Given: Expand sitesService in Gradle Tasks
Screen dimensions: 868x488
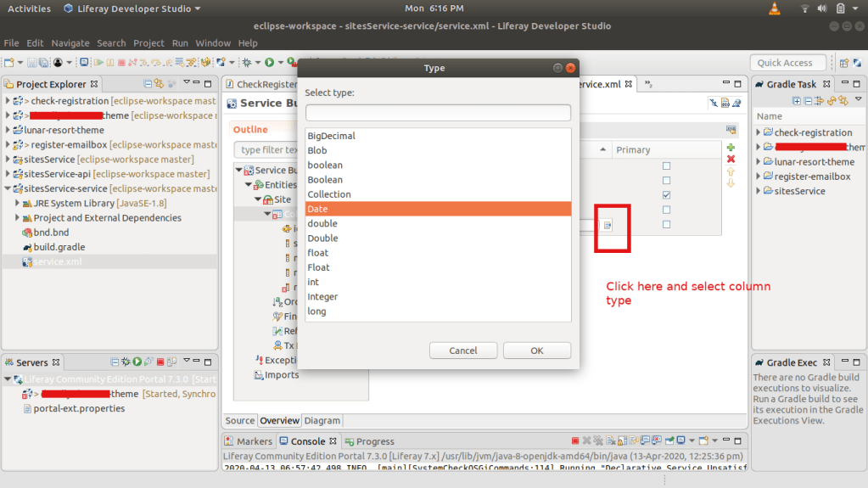Looking at the screenshot, I should tap(759, 191).
